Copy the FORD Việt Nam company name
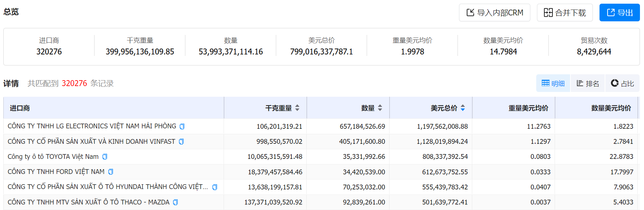644x210 pixels. point(111,172)
